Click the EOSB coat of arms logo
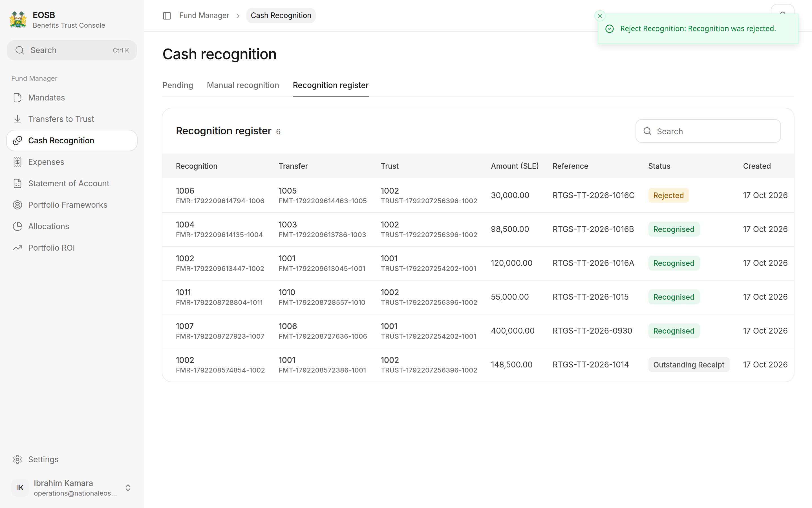This screenshot has height=508, width=812. coord(18,20)
